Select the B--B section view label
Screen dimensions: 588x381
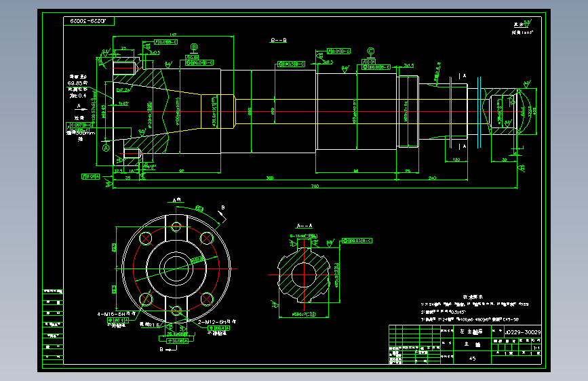pyautogui.click(x=279, y=40)
